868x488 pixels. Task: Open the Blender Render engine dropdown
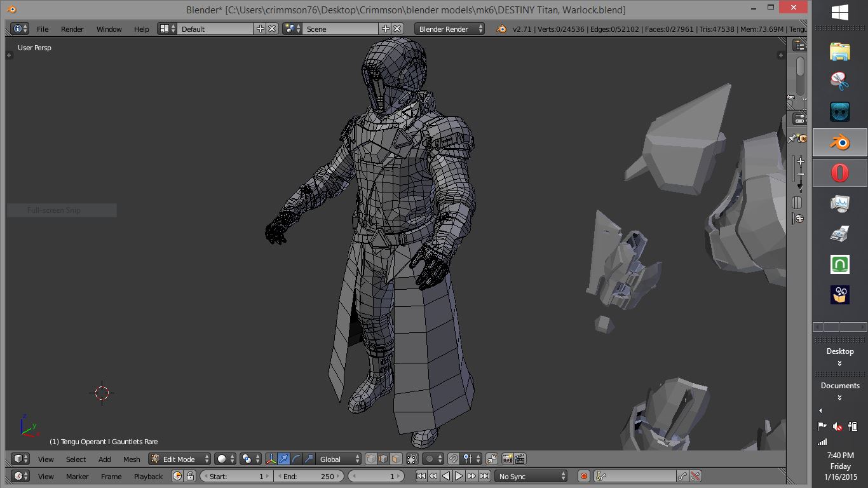tap(449, 29)
